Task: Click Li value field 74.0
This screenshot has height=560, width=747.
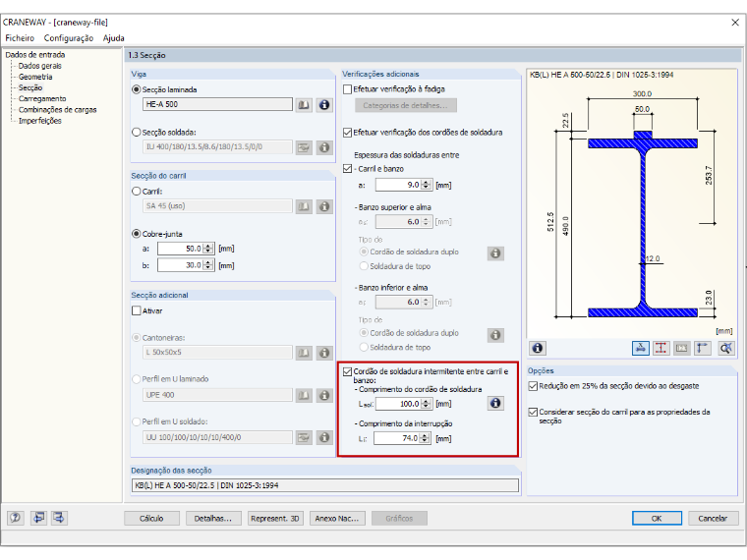Action: (396, 438)
